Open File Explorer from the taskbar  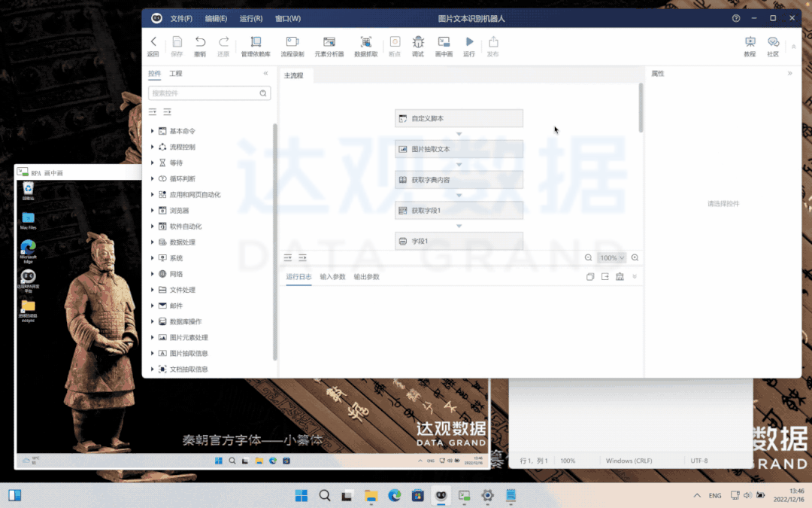tap(371, 495)
